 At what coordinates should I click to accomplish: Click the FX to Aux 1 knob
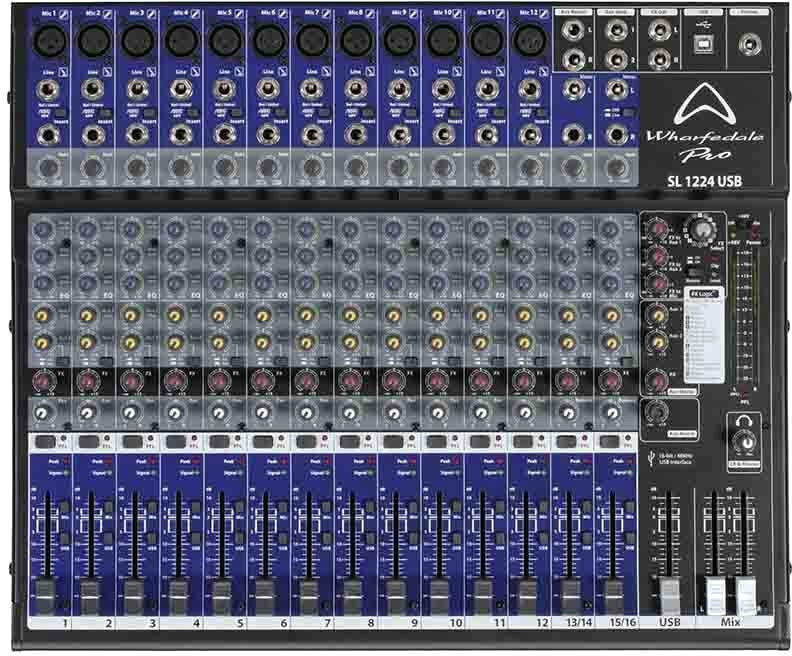click(x=658, y=230)
